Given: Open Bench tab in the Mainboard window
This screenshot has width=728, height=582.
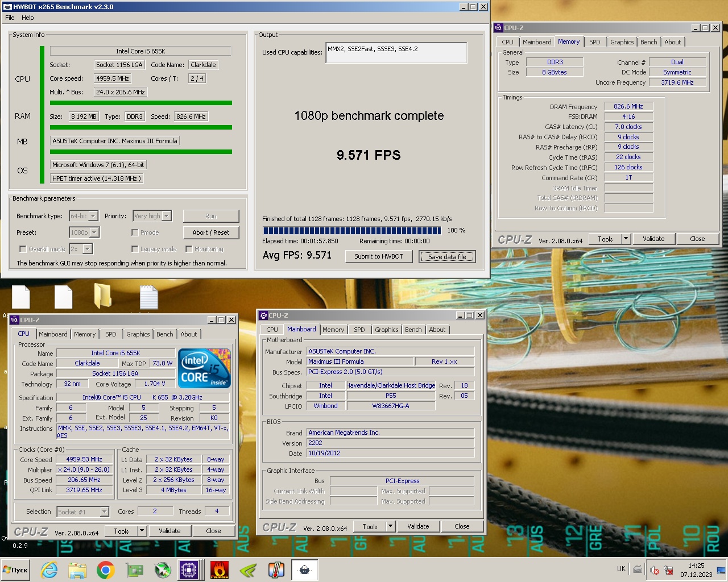Looking at the screenshot, I should [413, 330].
